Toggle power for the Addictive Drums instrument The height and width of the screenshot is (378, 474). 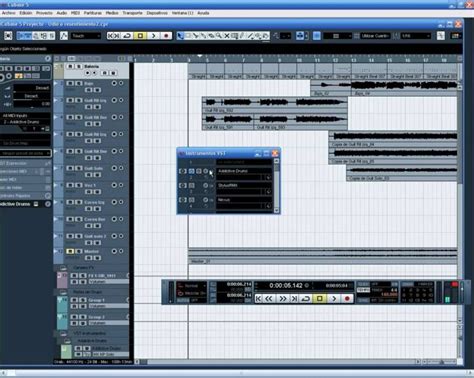(x=183, y=171)
